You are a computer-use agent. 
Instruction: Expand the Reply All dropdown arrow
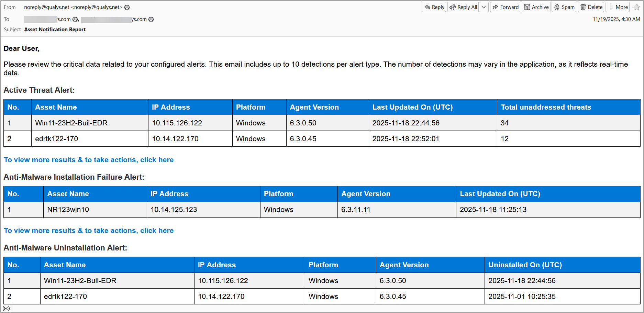click(484, 7)
